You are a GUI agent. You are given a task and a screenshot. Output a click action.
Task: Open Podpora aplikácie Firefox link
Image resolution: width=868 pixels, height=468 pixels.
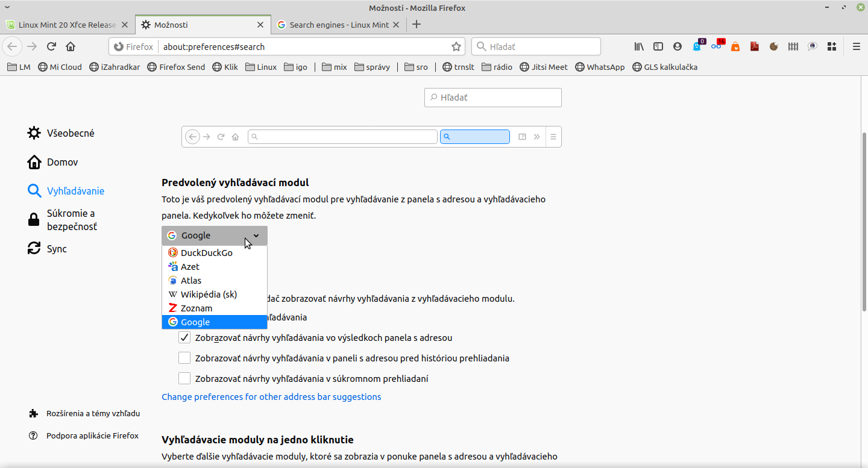pyautogui.click(x=92, y=435)
